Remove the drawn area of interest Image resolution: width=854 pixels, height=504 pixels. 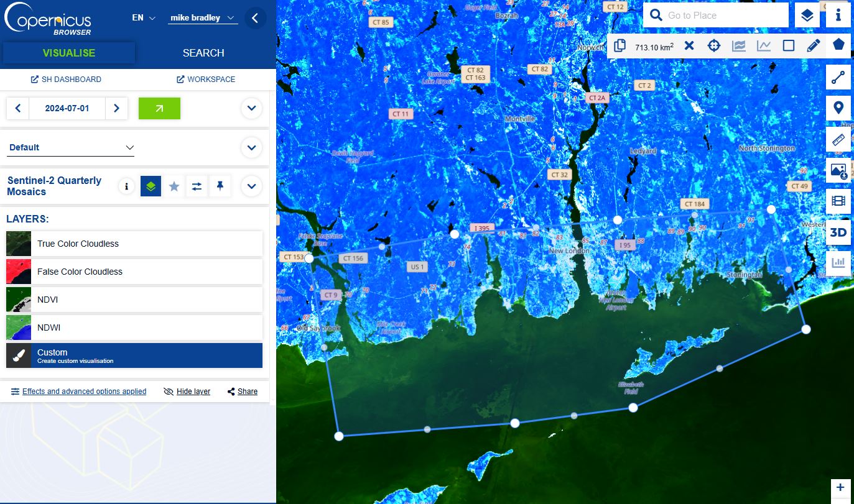click(x=689, y=46)
